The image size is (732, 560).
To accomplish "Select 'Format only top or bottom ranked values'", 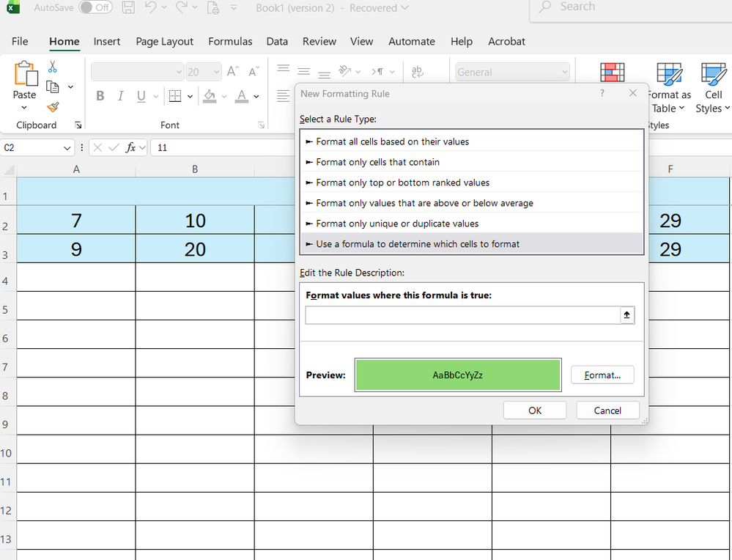I will (x=471, y=183).
